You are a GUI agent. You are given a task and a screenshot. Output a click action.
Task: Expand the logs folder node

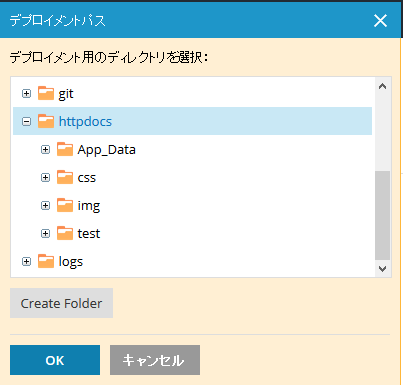pyautogui.click(x=26, y=262)
